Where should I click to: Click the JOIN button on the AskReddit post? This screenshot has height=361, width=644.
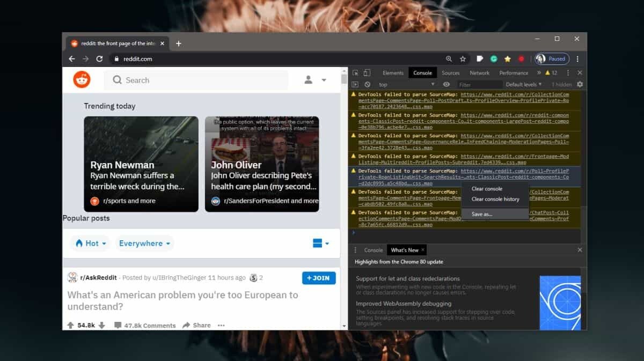click(319, 278)
